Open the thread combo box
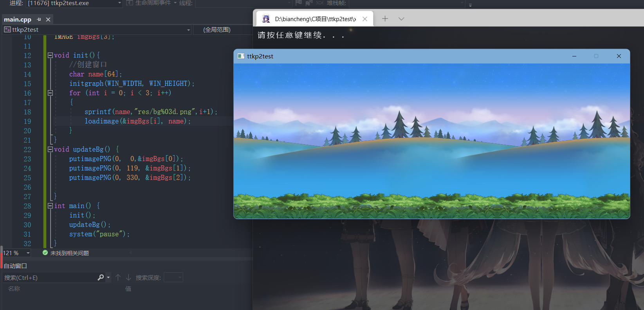The height and width of the screenshot is (310, 644). point(244,3)
